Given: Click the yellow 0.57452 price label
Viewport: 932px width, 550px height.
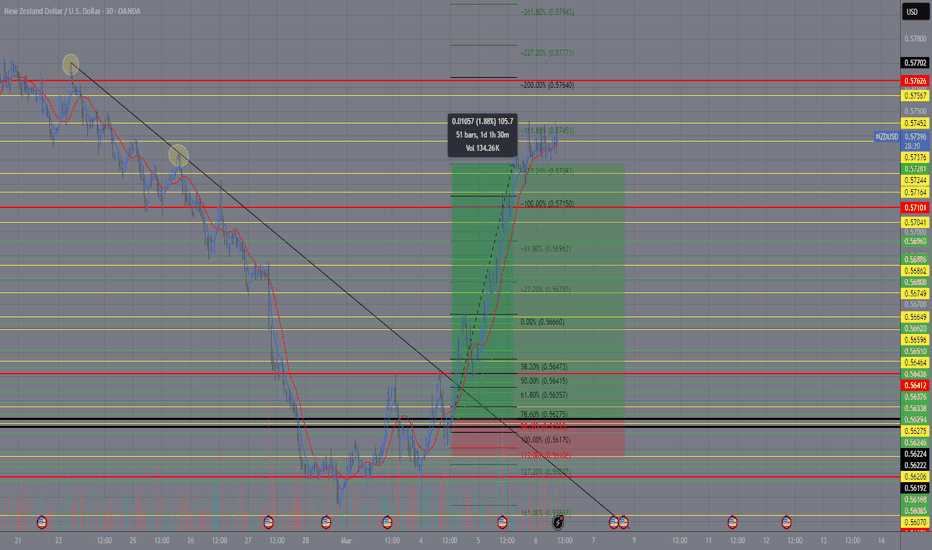Looking at the screenshot, I should (915, 124).
